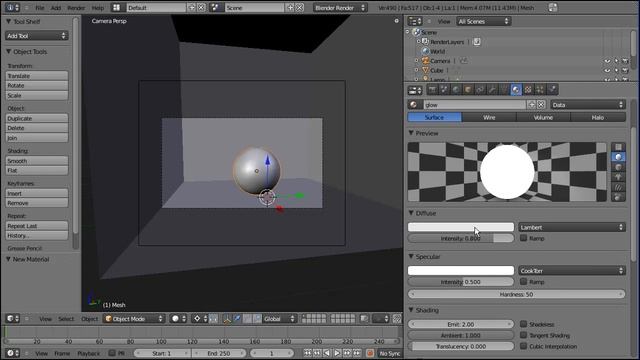The image size is (640, 360).
Task: Open the Modifiers wrench tab
Action: click(x=493, y=89)
